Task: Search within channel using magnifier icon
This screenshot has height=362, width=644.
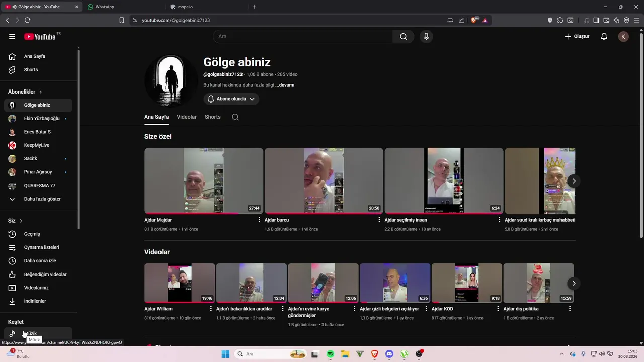Action: click(235, 117)
